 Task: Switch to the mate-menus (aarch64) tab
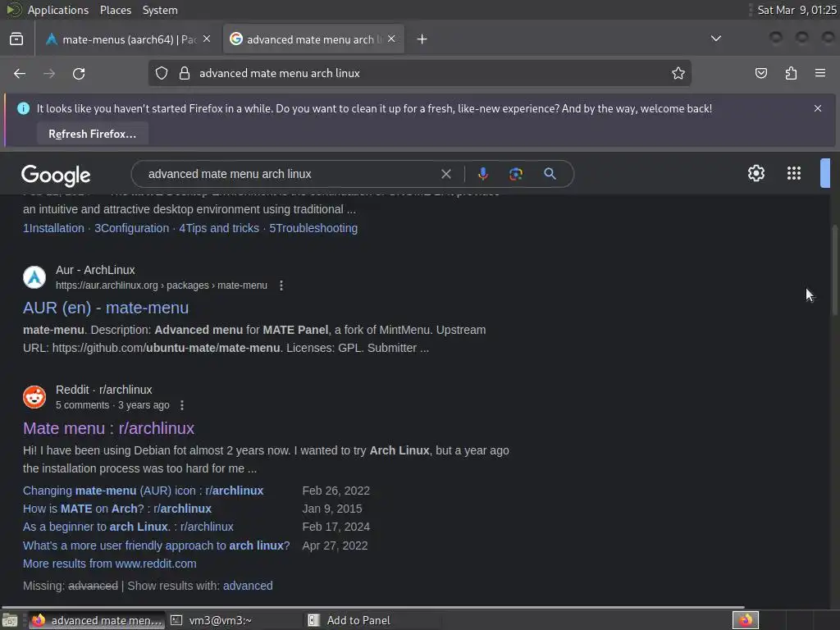click(x=121, y=39)
